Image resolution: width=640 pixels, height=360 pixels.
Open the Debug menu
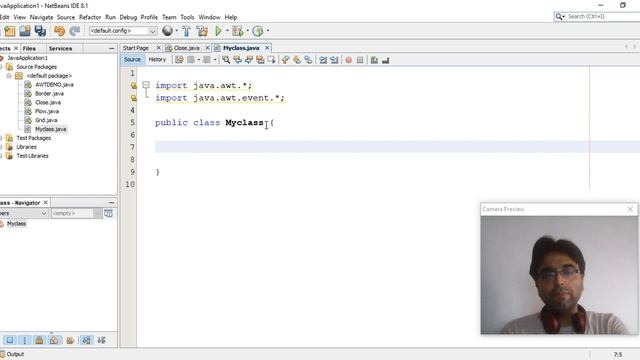tap(128, 17)
